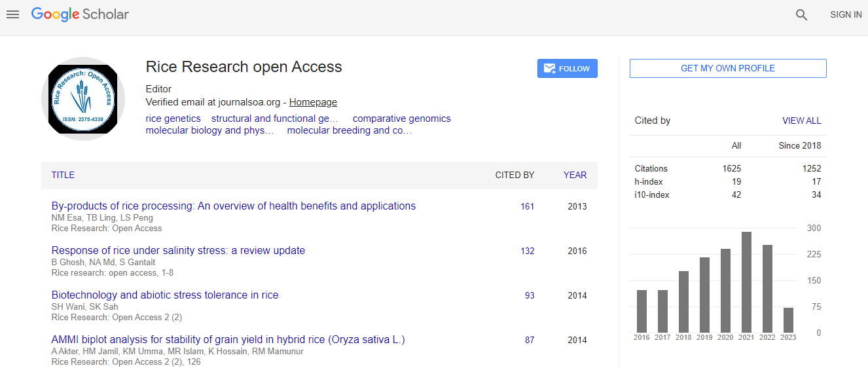The width and height of the screenshot is (868, 368).
Task: Click the Google Scholar logo
Action: (x=80, y=14)
